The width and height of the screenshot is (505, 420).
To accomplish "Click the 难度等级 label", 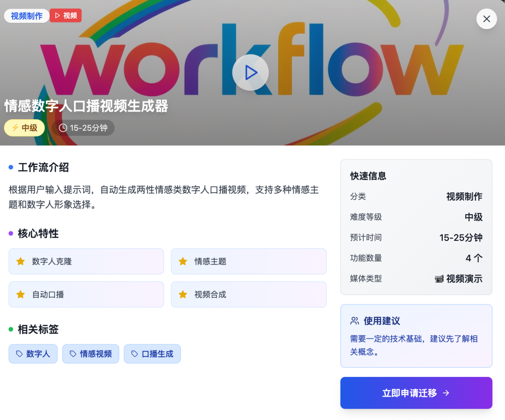I will point(366,217).
